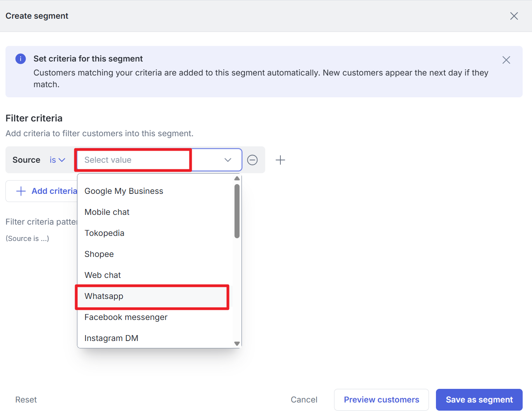Select Web chat option
This screenshot has width=532, height=420.
[x=155, y=275]
